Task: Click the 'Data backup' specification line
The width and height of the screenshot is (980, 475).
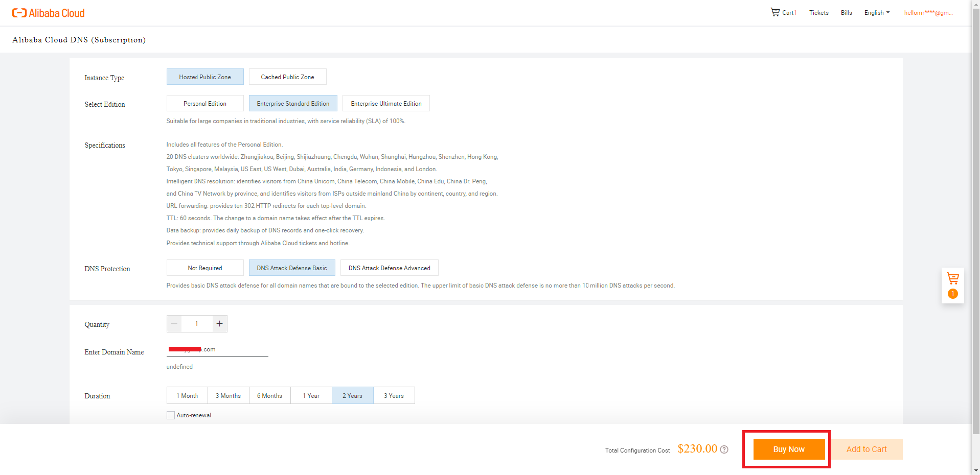Action: [265, 230]
